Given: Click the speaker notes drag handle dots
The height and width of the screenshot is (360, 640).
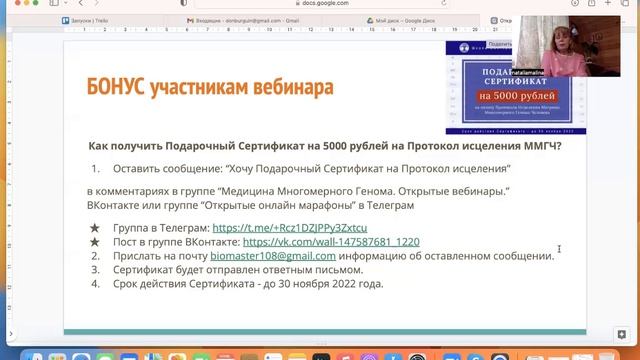Looking at the screenshot, I should (x=322, y=343).
